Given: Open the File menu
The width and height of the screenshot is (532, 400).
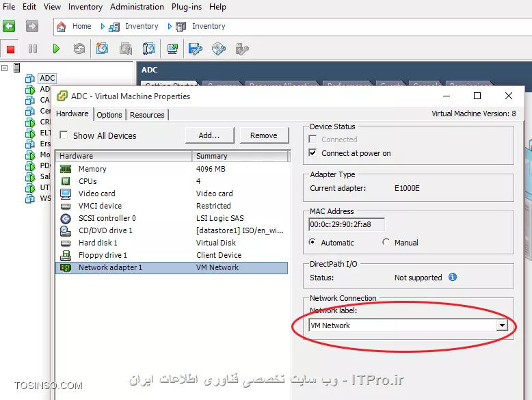Looking at the screenshot, I should click(x=9, y=7).
